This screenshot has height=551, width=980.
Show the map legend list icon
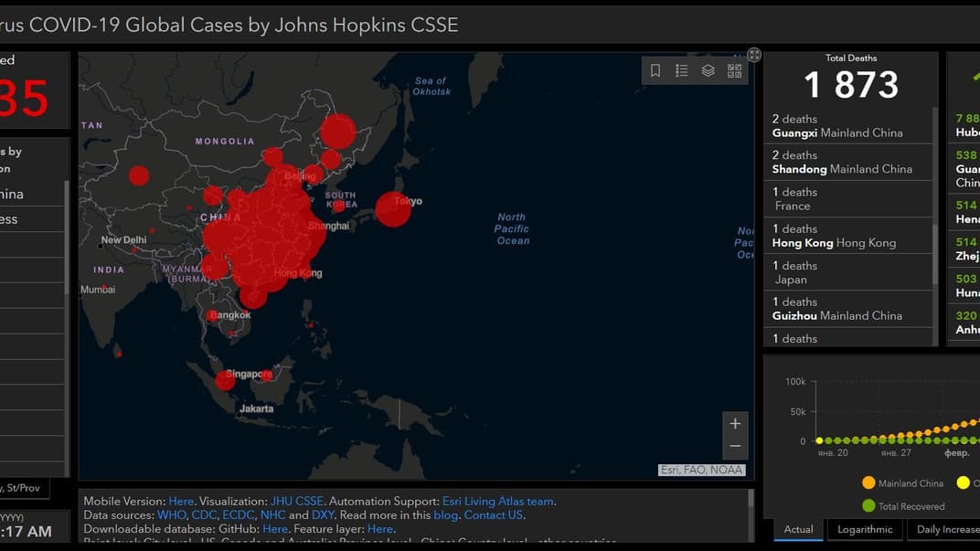[x=682, y=70]
